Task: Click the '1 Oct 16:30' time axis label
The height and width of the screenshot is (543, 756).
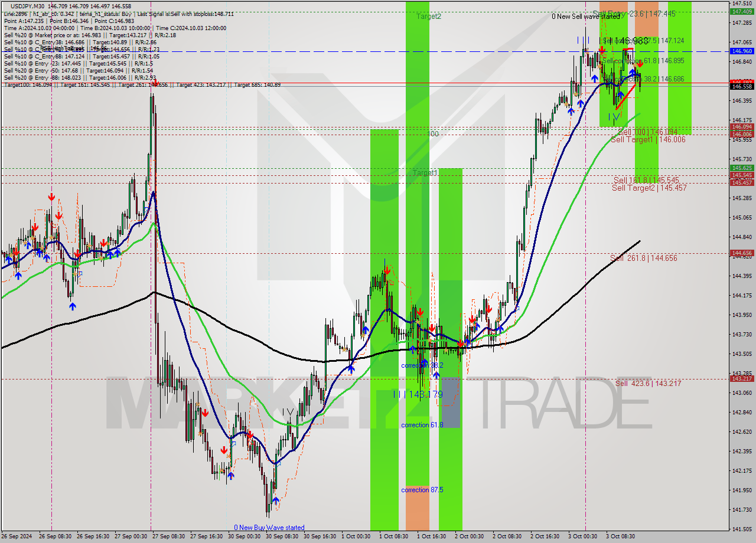Action: tap(432, 537)
